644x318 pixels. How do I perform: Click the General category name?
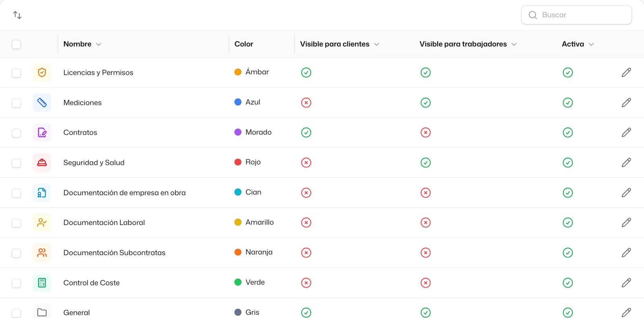coord(76,312)
